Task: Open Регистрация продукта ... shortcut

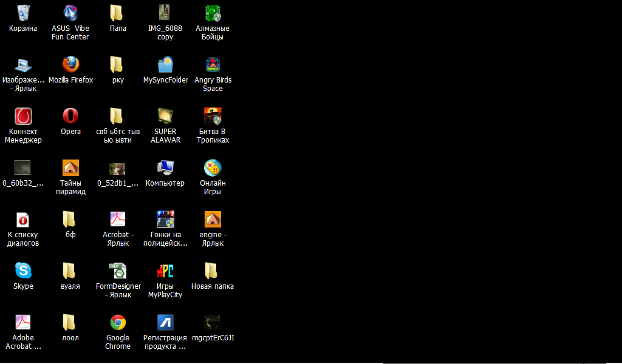Action: tap(165, 322)
